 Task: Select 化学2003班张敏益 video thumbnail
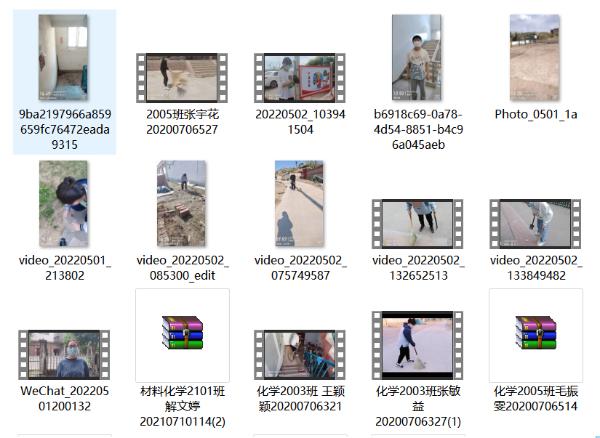coord(417,344)
